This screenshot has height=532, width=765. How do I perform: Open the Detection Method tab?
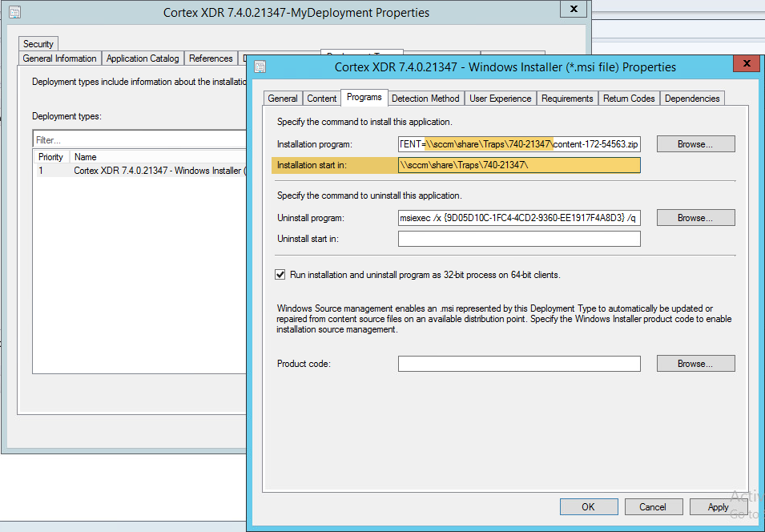coord(425,98)
